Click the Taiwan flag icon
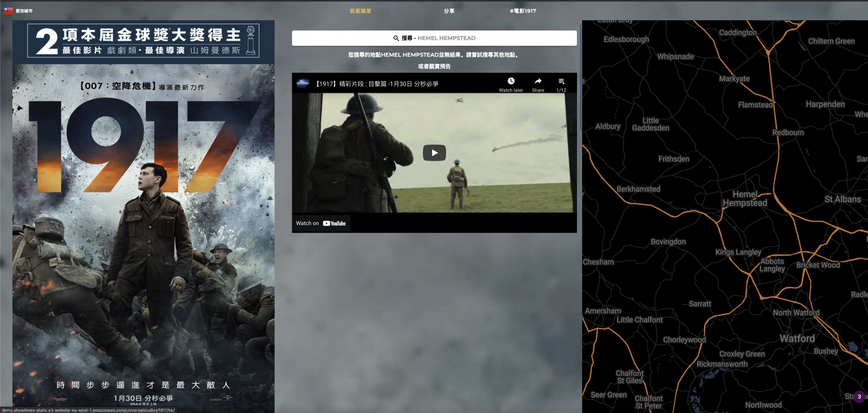Viewport: 868px width, 413px height. (8, 11)
